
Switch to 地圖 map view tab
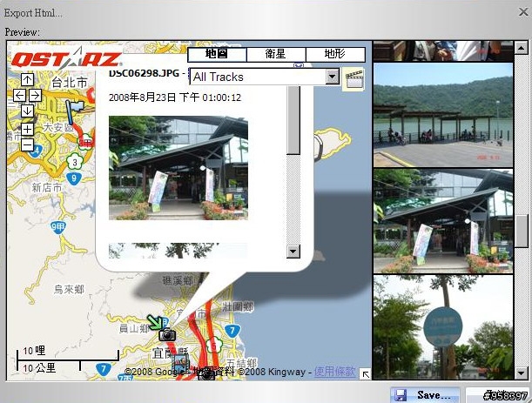click(217, 54)
